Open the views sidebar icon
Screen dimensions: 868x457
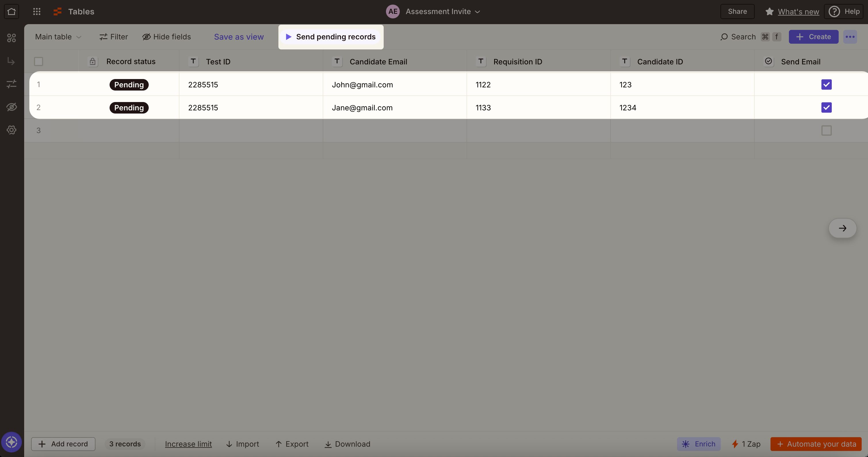[x=12, y=38]
